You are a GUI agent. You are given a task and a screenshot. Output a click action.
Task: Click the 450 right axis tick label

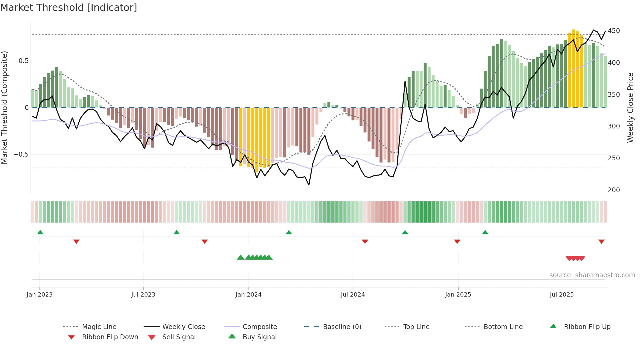pyautogui.click(x=614, y=31)
